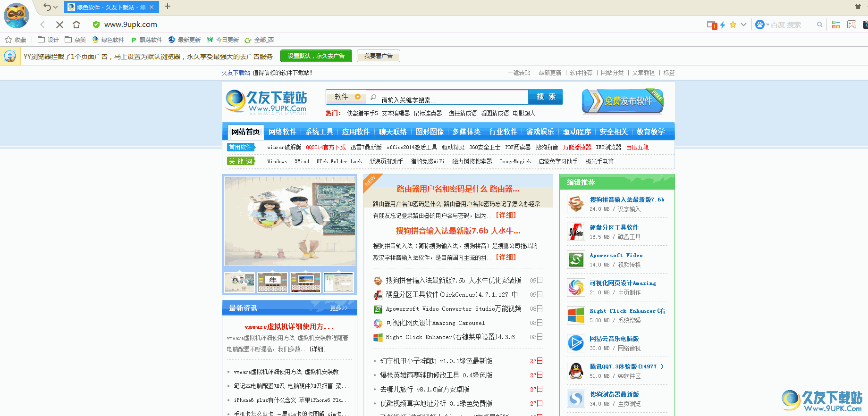Open the apps grid extension icon

pyautogui.click(x=836, y=25)
